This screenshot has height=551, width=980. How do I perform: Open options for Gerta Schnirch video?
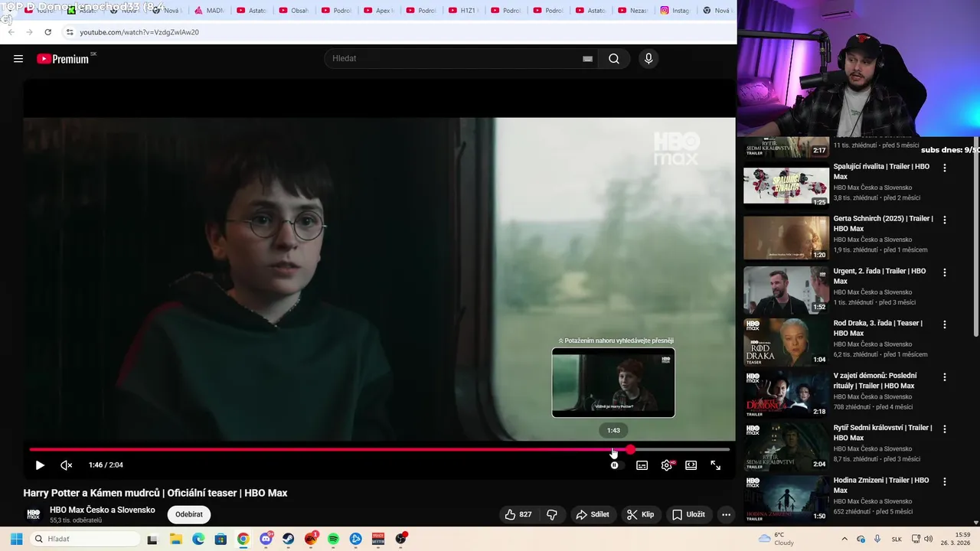tap(945, 220)
